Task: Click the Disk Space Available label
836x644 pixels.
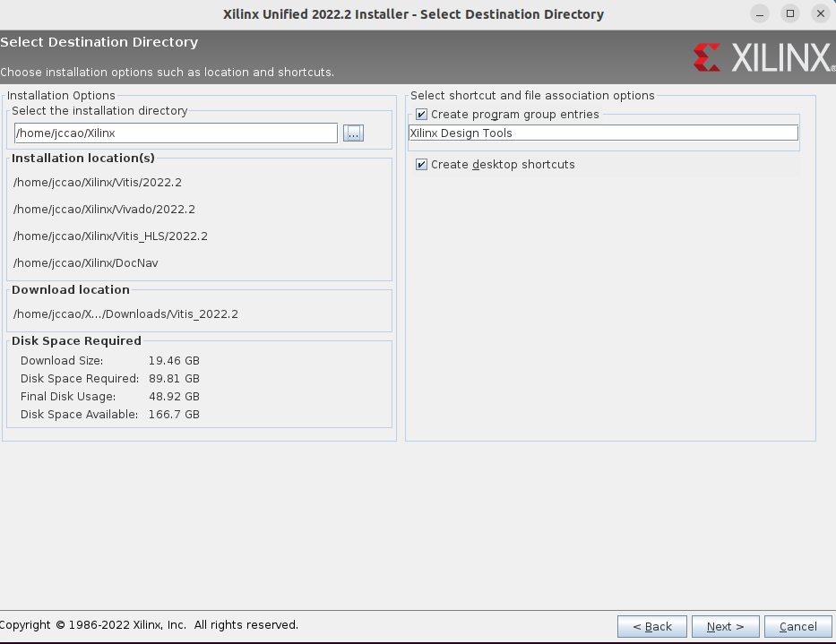Action: pos(80,414)
